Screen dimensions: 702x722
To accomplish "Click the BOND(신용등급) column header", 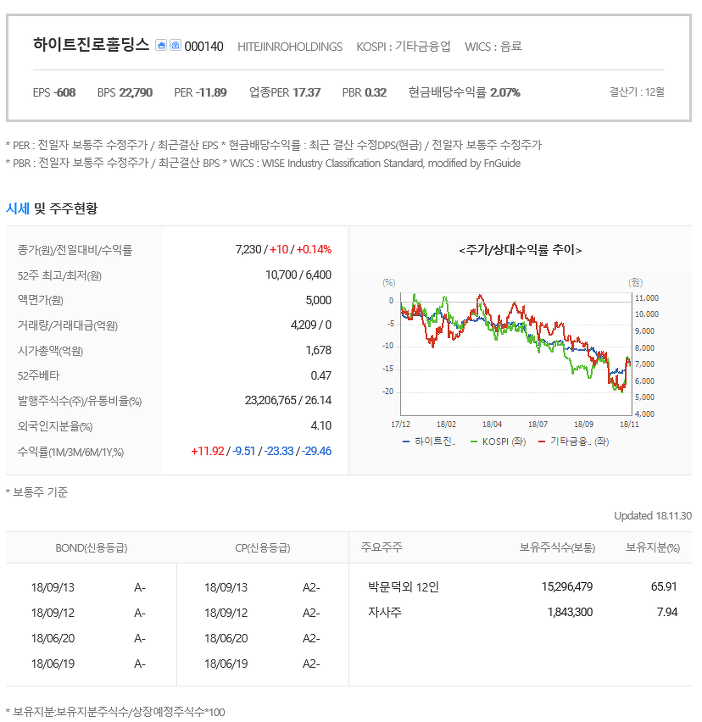I will 91,548.
